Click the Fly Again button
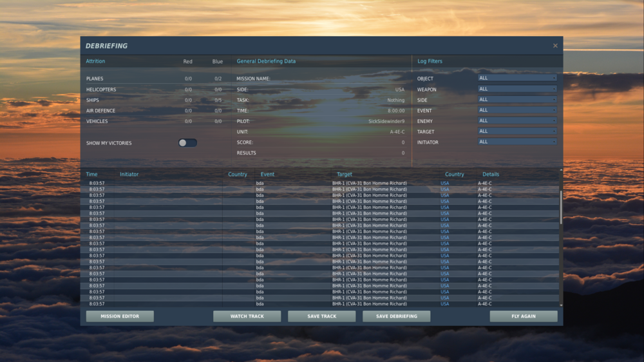644x362 pixels. (524, 316)
